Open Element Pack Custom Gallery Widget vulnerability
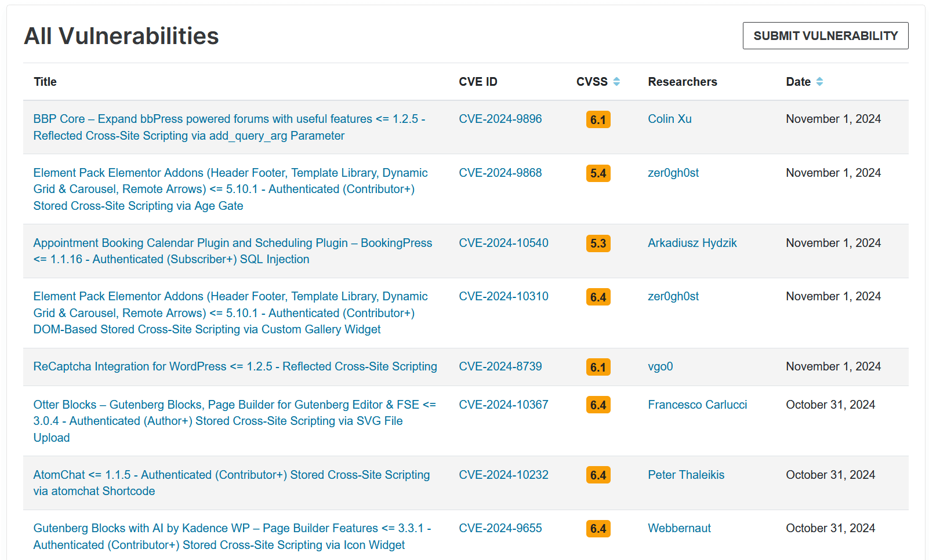The image size is (929, 560). [x=230, y=313]
